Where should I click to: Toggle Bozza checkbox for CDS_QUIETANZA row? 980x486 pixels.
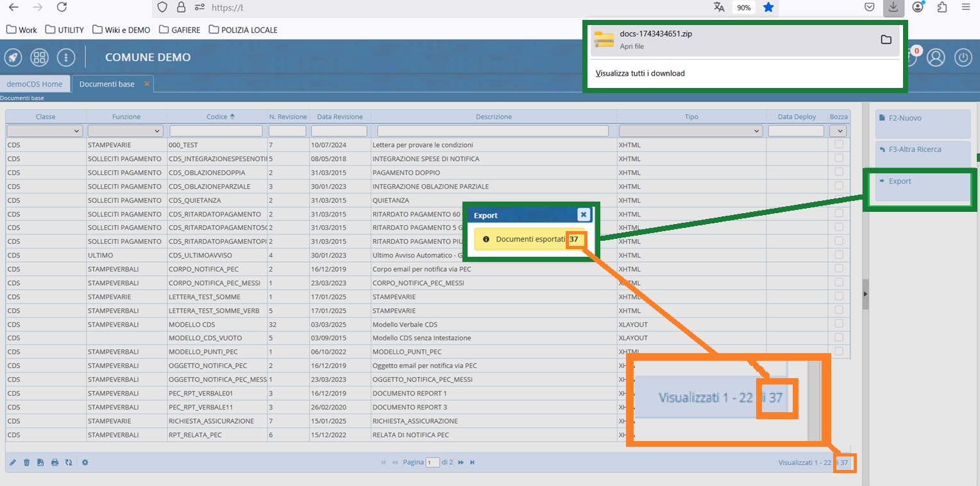click(838, 200)
